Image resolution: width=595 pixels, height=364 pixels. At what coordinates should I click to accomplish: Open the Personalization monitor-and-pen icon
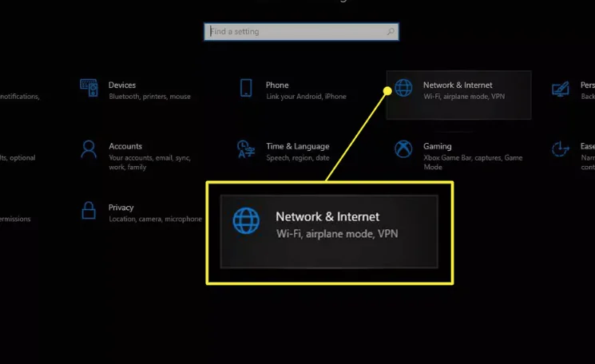click(561, 89)
